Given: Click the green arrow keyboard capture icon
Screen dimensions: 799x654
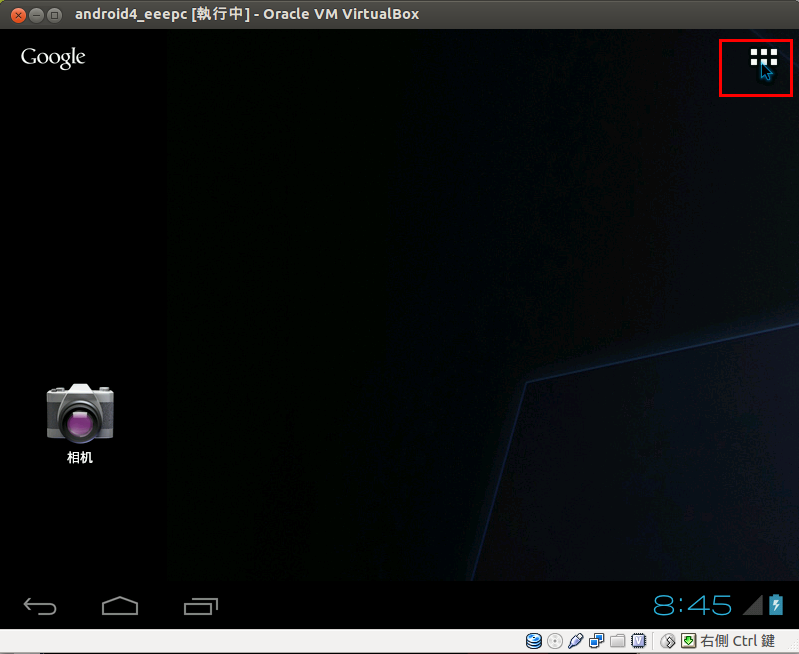Looking at the screenshot, I should 688,641.
